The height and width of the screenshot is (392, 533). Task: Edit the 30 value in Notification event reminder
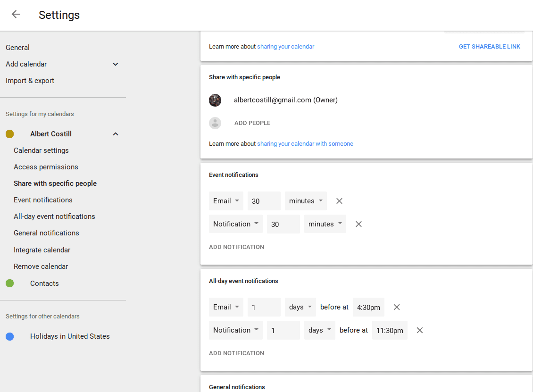click(283, 224)
